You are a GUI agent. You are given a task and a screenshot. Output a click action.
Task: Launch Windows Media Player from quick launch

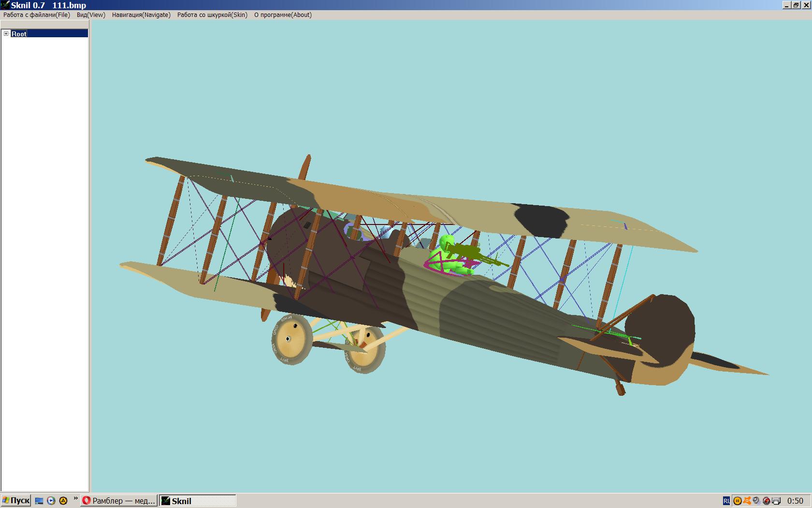click(51, 501)
